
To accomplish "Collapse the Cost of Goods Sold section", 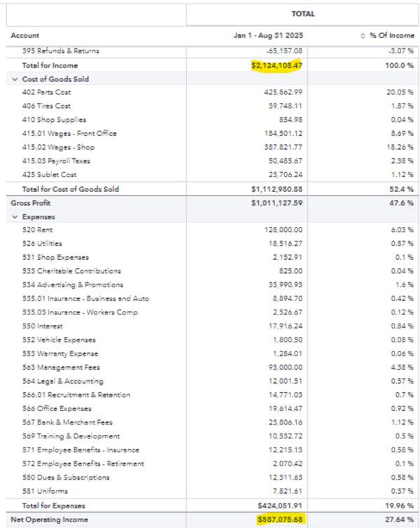I will pyautogui.click(x=15, y=79).
